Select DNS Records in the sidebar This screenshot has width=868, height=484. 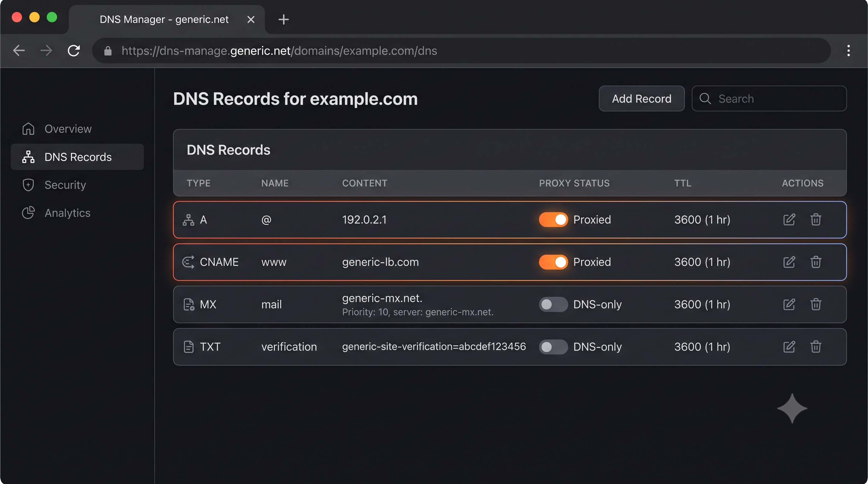pyautogui.click(x=77, y=157)
